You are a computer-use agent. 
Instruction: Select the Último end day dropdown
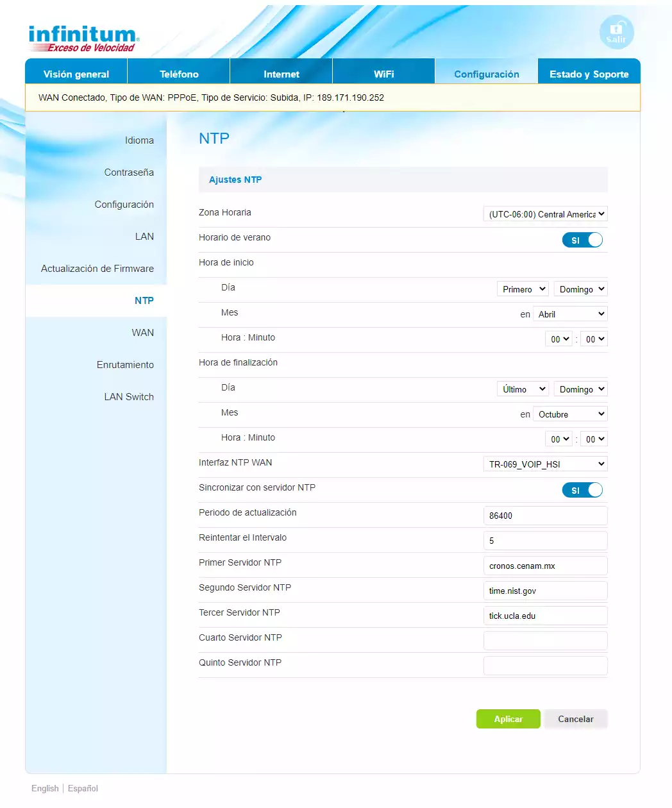tap(523, 389)
